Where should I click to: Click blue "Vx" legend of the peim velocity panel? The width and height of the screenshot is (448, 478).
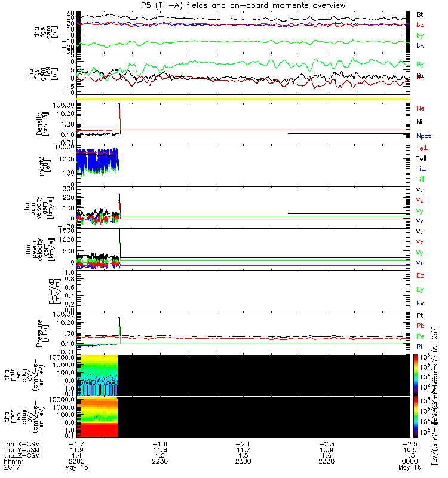(x=420, y=221)
